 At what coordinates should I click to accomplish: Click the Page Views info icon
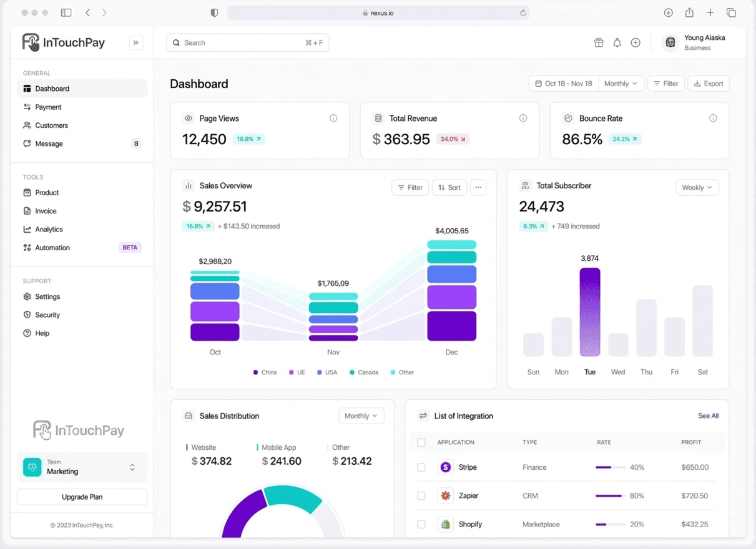[333, 118]
